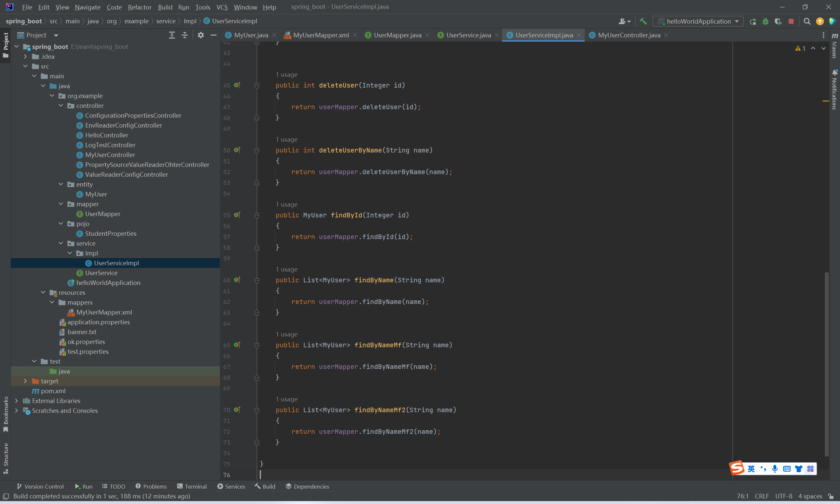Screen dimensions: 840x504
Task: Click the Rerun application green arrow icon
Action: click(753, 21)
